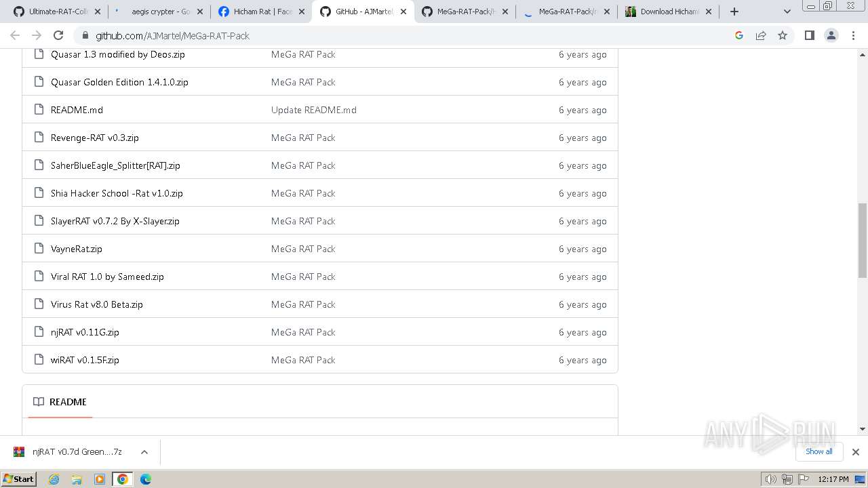
Task: Click file icon beside njRAT v0.11G.zip
Action: click(39, 331)
